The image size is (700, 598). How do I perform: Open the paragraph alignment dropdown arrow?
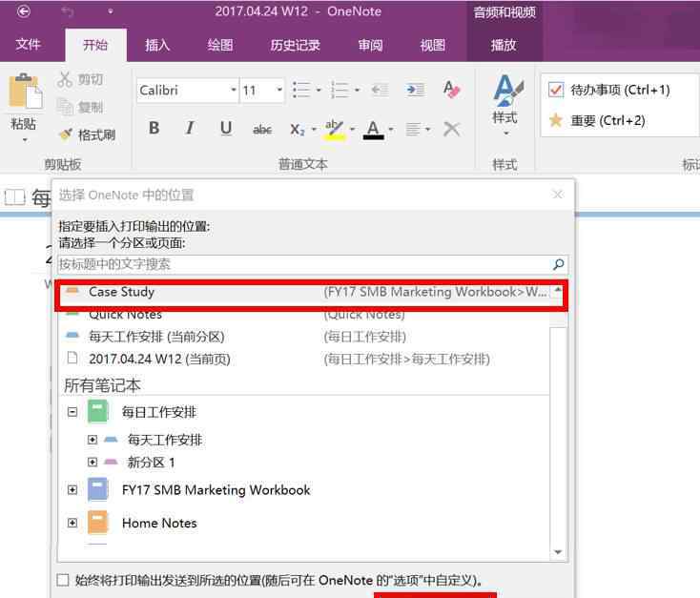(x=427, y=129)
